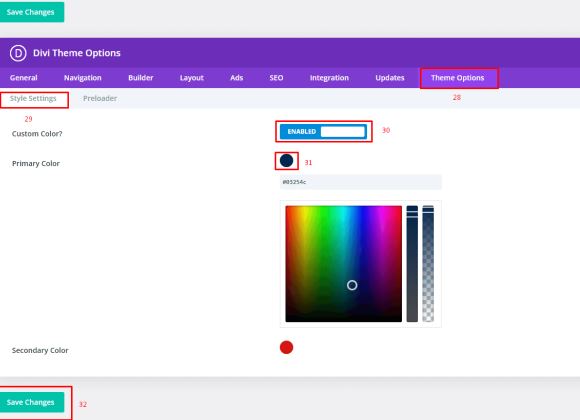Go to the Layout tab
The height and width of the screenshot is (420, 580).
pos(192,78)
